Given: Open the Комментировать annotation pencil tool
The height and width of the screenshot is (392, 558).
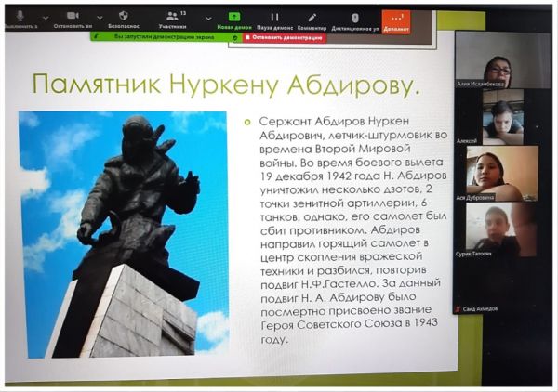Looking at the screenshot, I should pos(312,20).
